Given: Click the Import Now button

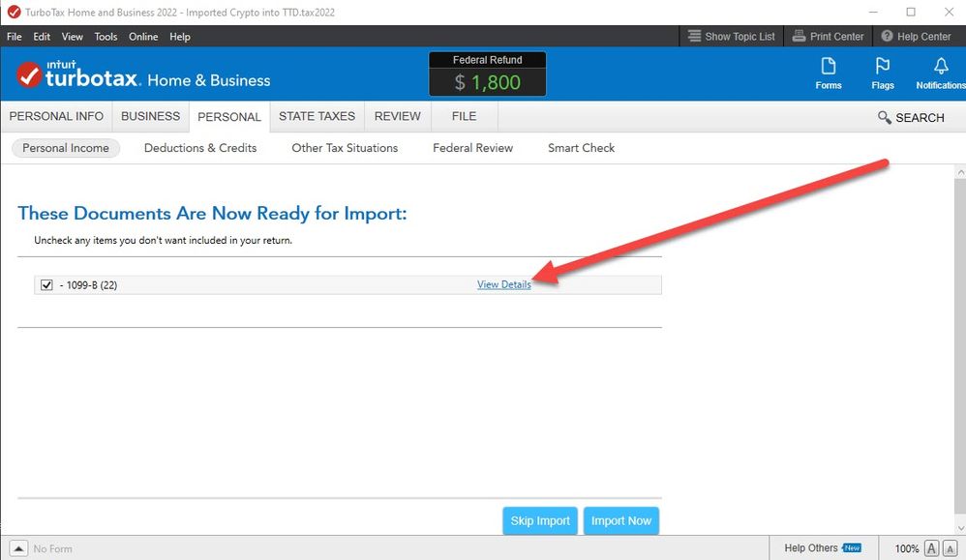Looking at the screenshot, I should pos(621,520).
